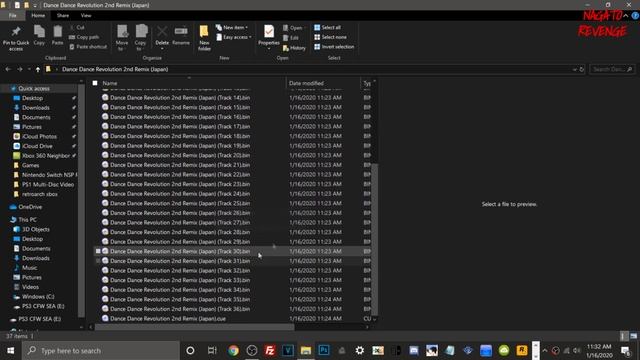Click Copy path in ribbon
The width and height of the screenshot is (640, 360).
click(x=84, y=37)
